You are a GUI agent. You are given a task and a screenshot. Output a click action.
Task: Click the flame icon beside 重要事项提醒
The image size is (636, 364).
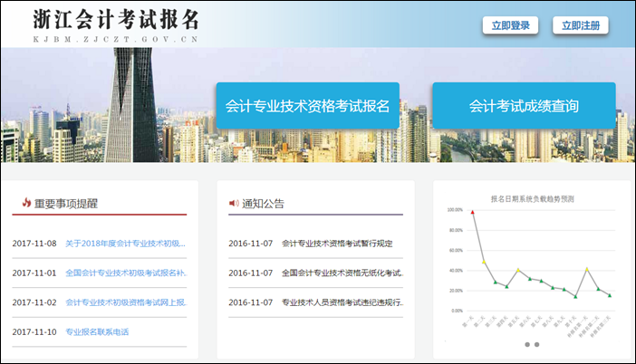pos(26,203)
